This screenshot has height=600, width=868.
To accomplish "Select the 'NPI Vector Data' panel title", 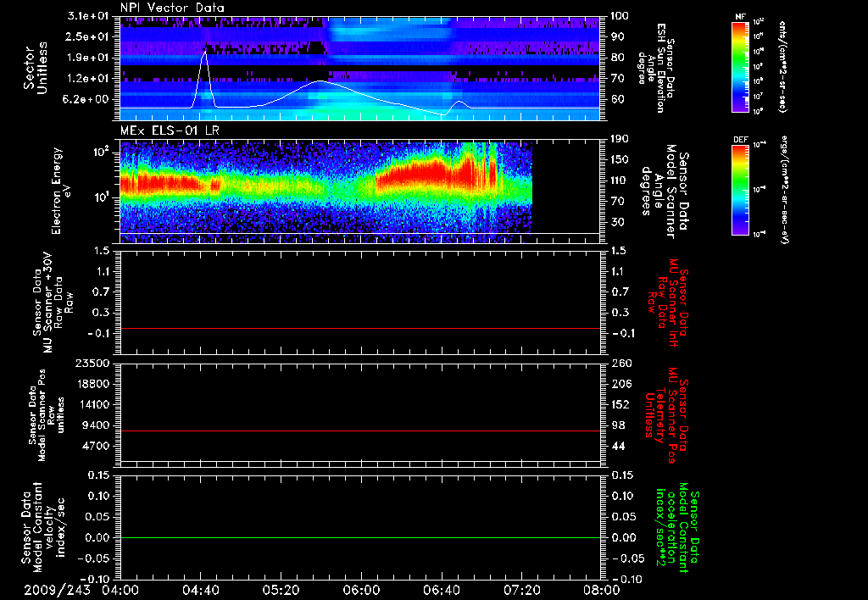I will click(x=172, y=8).
